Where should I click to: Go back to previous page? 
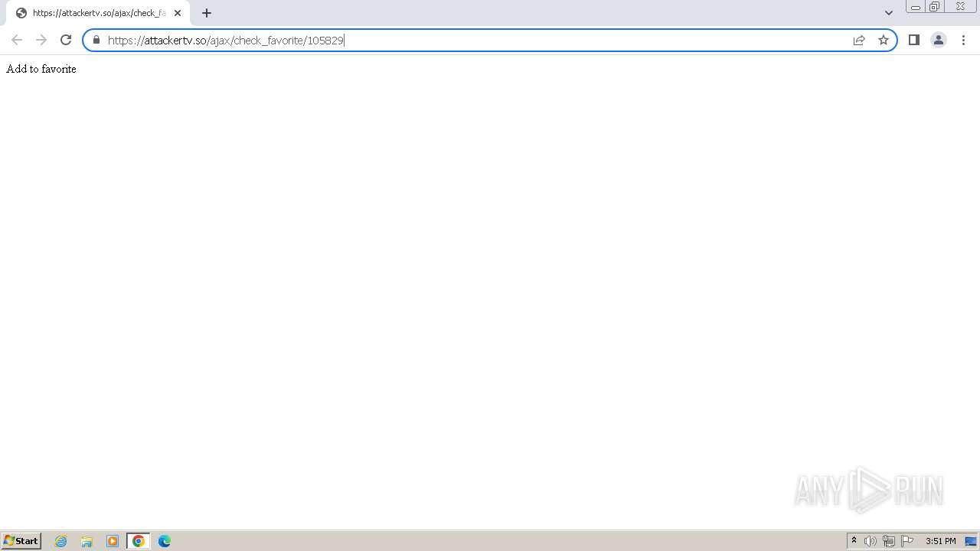pos(17,40)
